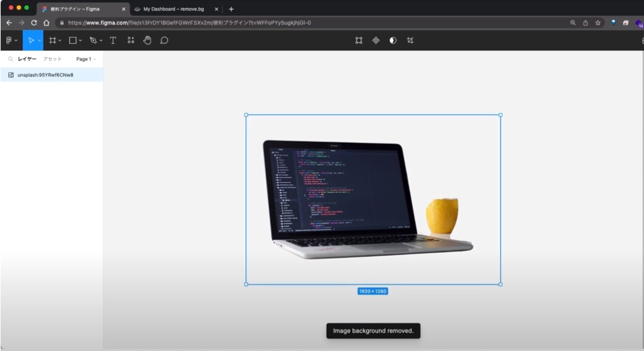Open the Frame tool dropdown arrow
The width and height of the screenshot is (644, 351).
coord(60,41)
